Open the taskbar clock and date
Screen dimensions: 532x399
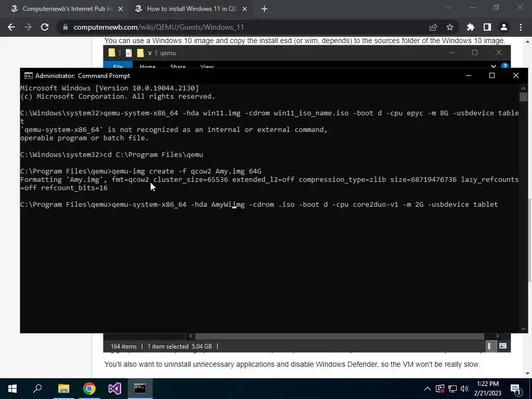487,389
